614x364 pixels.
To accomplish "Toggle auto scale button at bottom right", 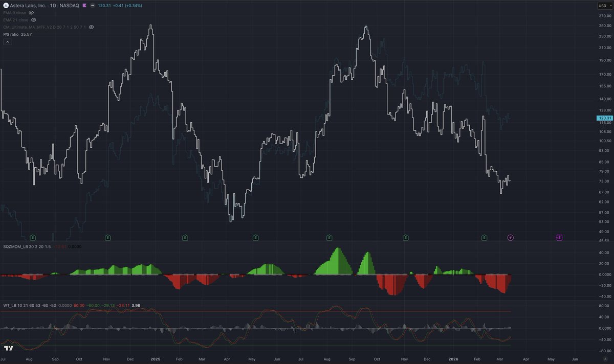I will coord(604,359).
